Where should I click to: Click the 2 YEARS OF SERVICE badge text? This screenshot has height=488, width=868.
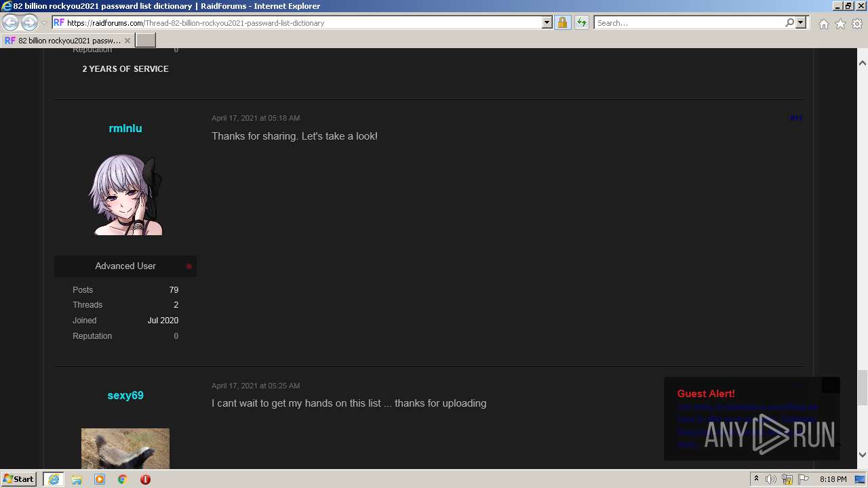pyautogui.click(x=125, y=69)
